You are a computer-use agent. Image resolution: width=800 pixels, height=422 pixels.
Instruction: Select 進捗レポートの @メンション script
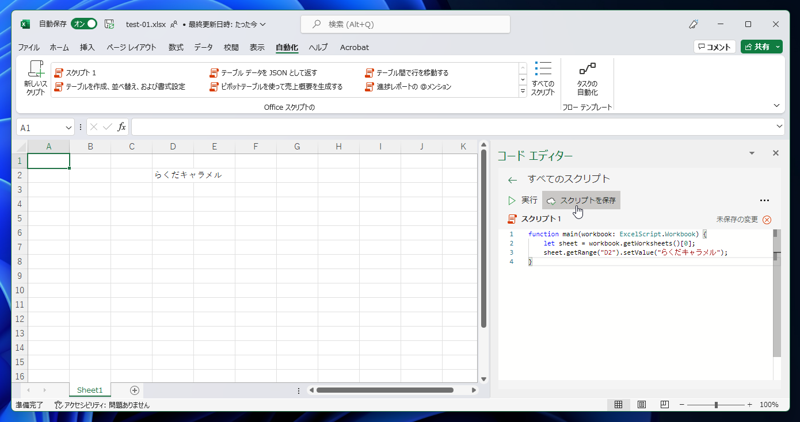pyautogui.click(x=408, y=87)
